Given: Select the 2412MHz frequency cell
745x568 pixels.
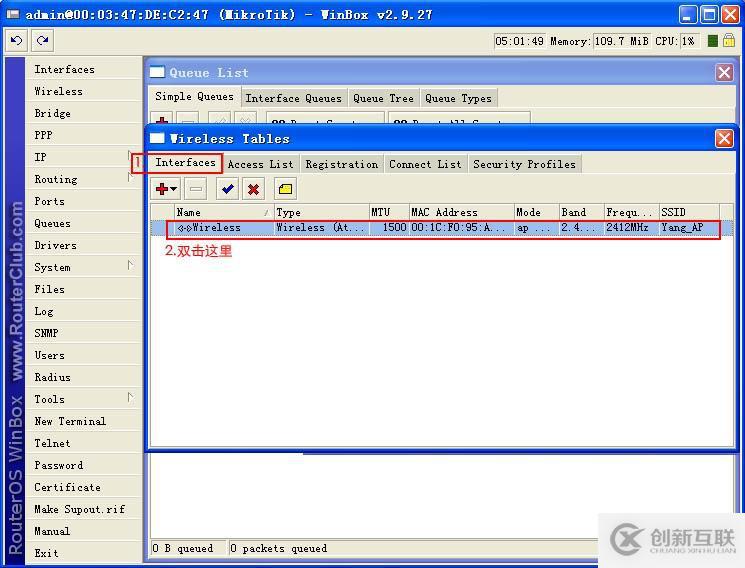Looking at the screenshot, I should coord(631,228).
